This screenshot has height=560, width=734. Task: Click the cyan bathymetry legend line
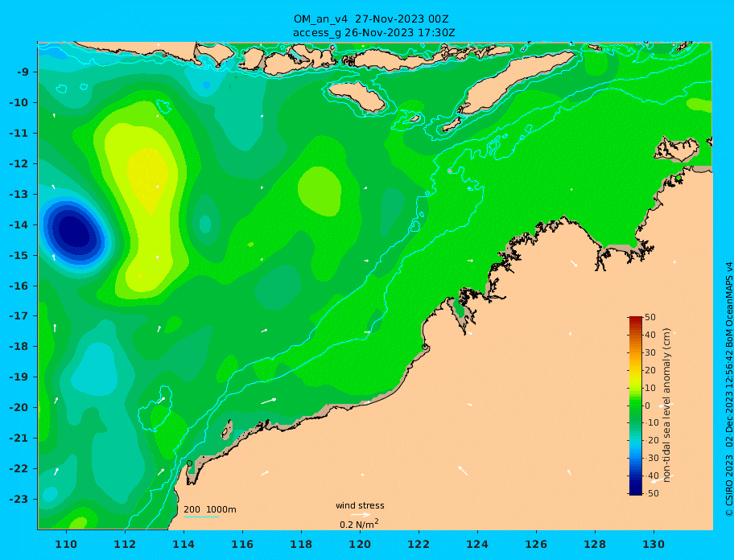(201, 517)
